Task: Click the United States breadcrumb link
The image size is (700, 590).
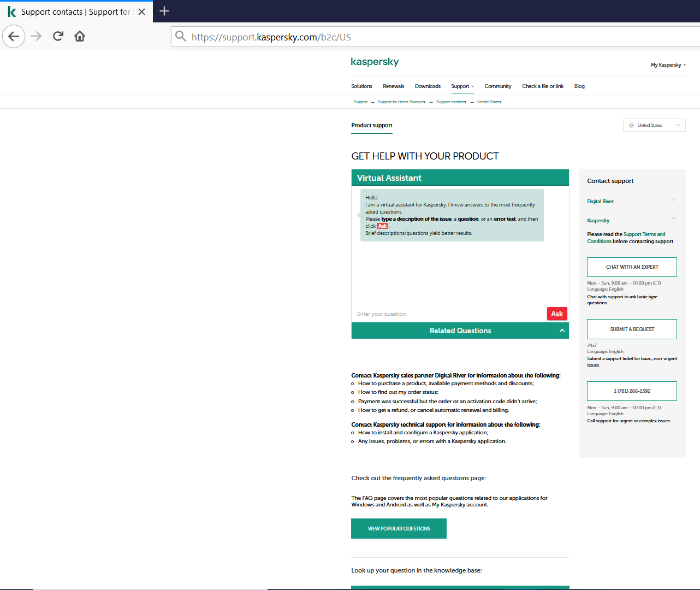Action: pyautogui.click(x=489, y=102)
